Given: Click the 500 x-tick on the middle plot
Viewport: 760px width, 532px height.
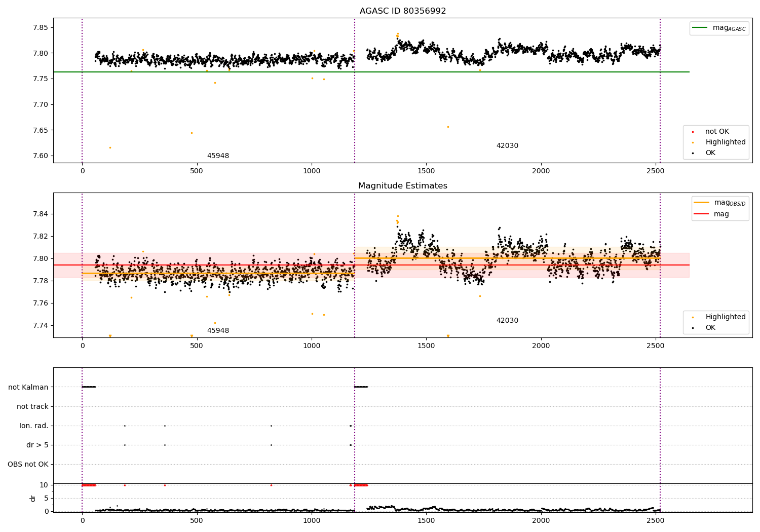Looking at the screenshot, I should point(197,346).
